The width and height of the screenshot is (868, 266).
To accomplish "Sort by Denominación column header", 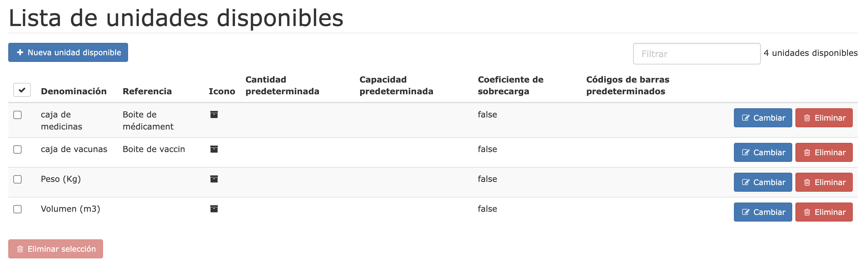I will 74,91.
